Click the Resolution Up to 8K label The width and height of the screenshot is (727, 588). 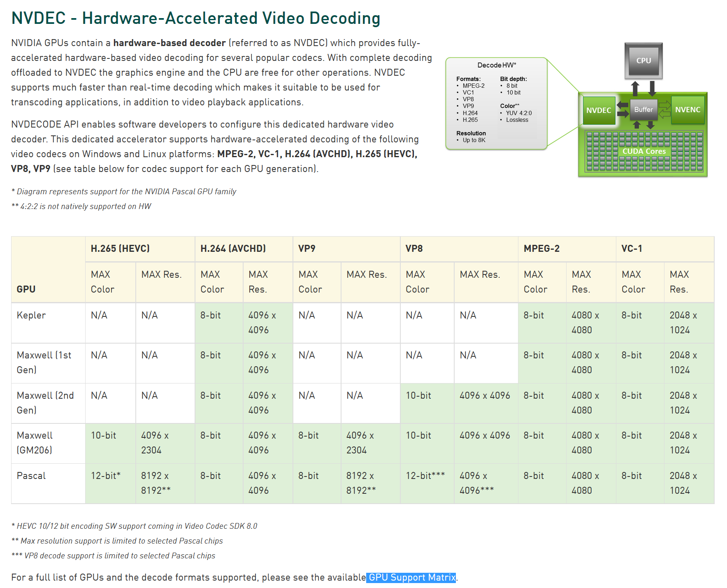(471, 137)
